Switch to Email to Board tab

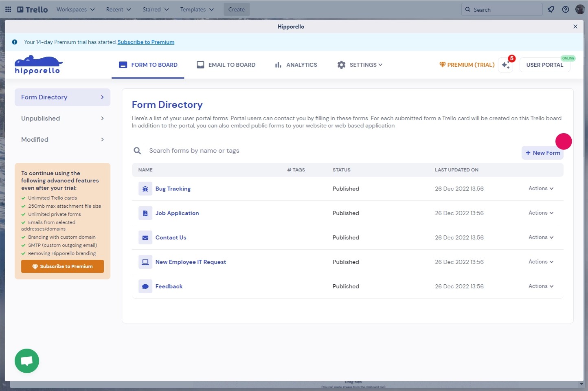(226, 65)
